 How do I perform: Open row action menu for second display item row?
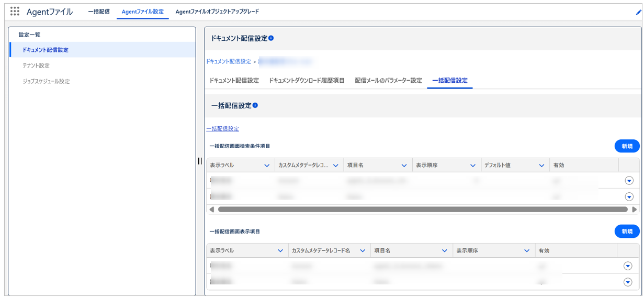pyautogui.click(x=628, y=282)
